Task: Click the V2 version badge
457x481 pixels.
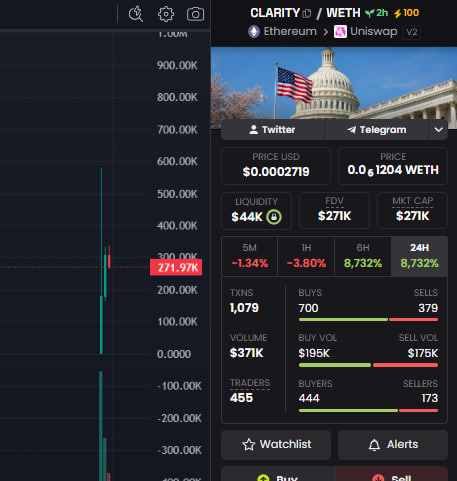Action: pyautogui.click(x=412, y=32)
